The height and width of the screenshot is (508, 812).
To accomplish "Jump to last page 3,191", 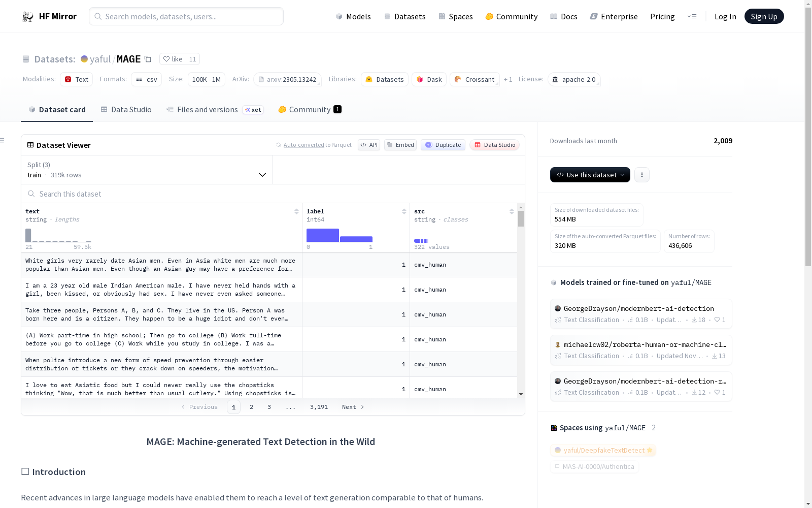I will 319,407.
